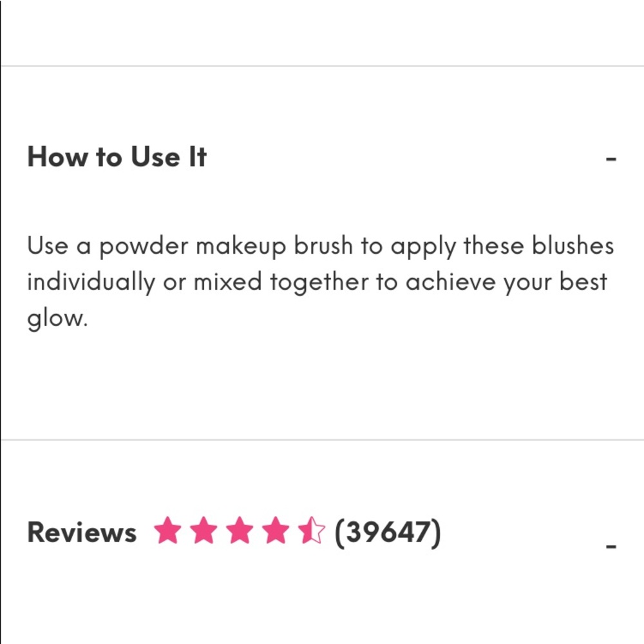Click the minus next to How to Use It
Screen dimensions: 644x644
[611, 160]
